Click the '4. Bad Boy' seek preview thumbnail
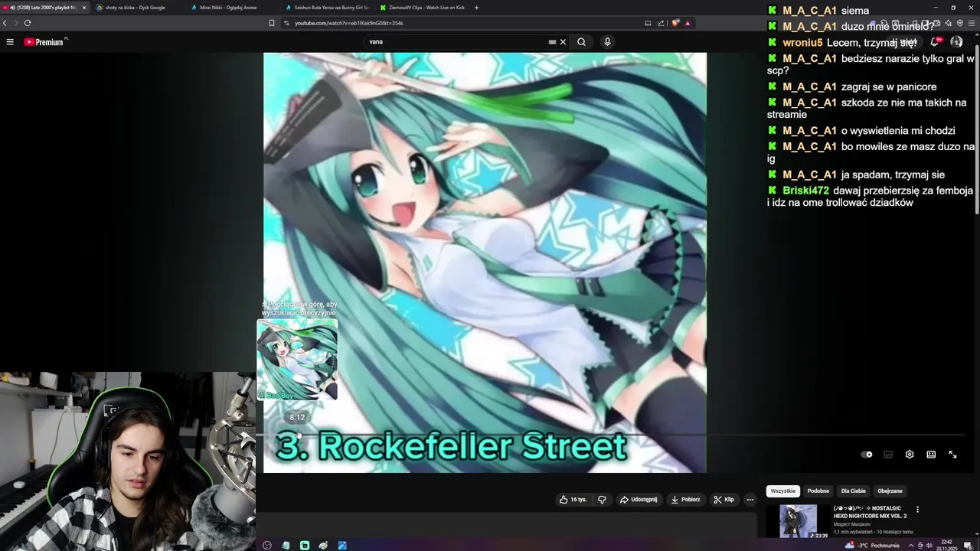Screen dimensions: 980x551 (x=297, y=360)
